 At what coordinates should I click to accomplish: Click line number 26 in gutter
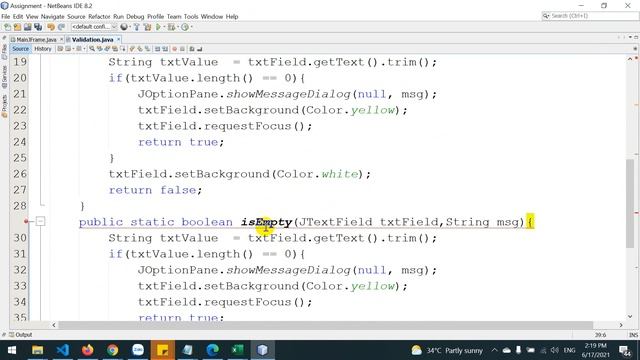pos(20,174)
